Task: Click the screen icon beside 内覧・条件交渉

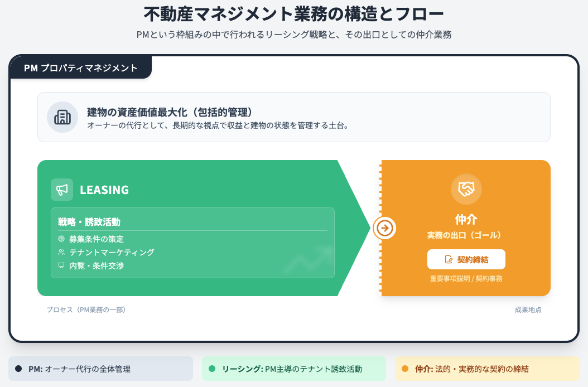Action: [61, 265]
